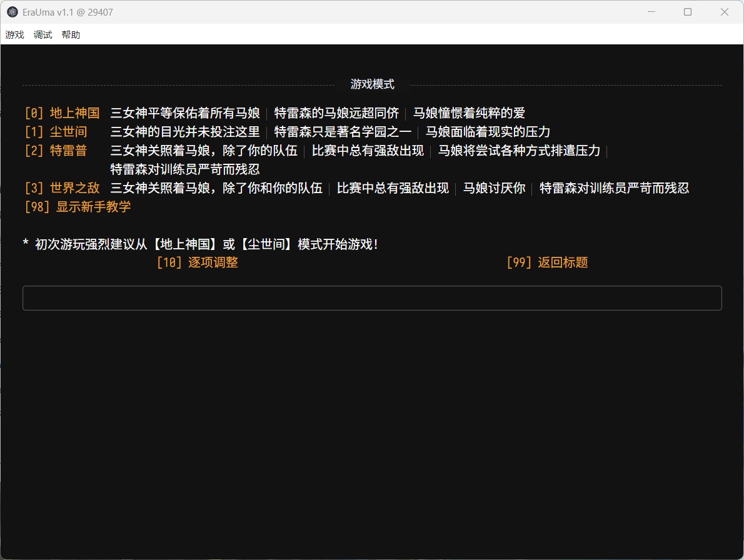744x560 pixels.
Task: Open the 调试 menu
Action: (x=43, y=34)
